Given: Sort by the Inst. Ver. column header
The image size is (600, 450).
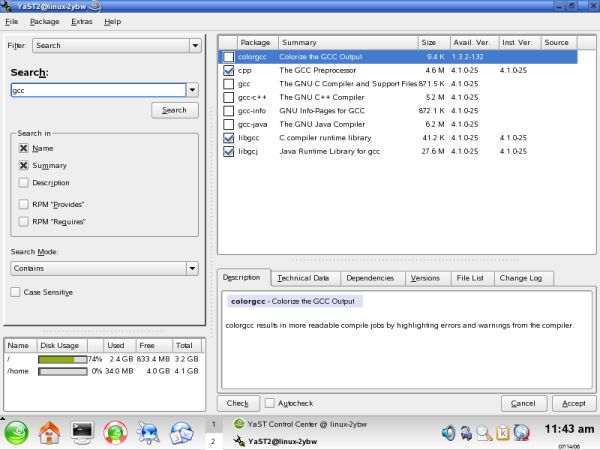Looking at the screenshot, I should (520, 42).
